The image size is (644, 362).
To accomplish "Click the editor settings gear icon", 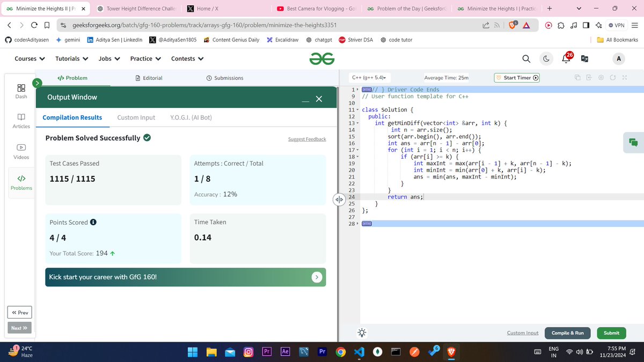I will click(x=602, y=78).
